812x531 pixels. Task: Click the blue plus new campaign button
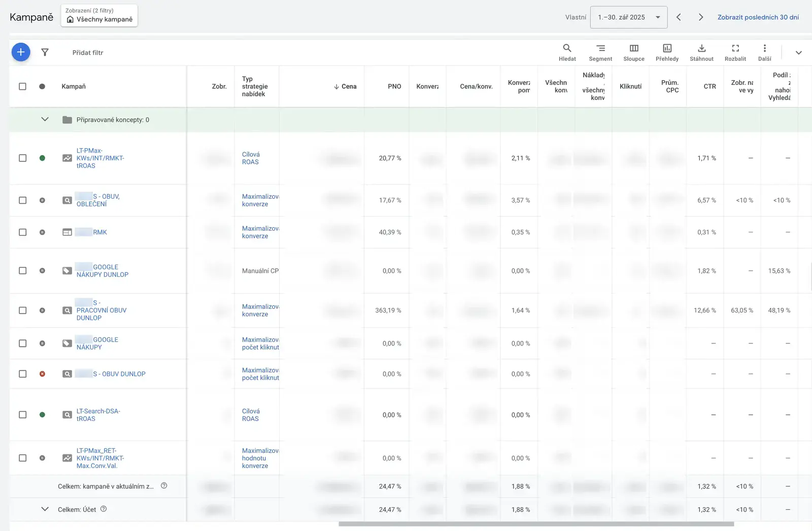point(21,52)
